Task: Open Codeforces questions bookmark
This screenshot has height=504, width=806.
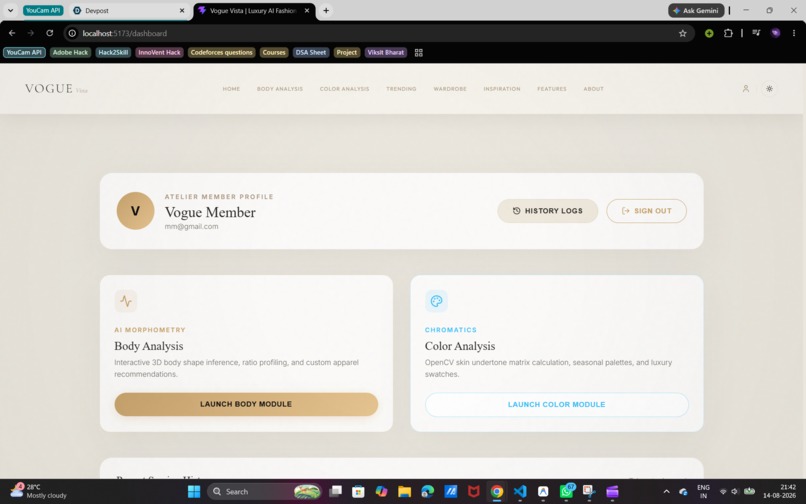Action: click(x=222, y=52)
